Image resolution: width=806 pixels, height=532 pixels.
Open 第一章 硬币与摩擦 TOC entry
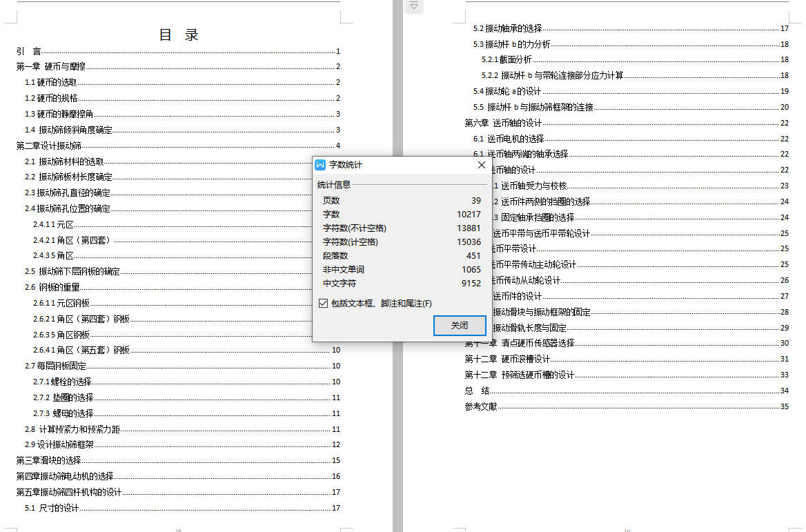[x=48, y=66]
